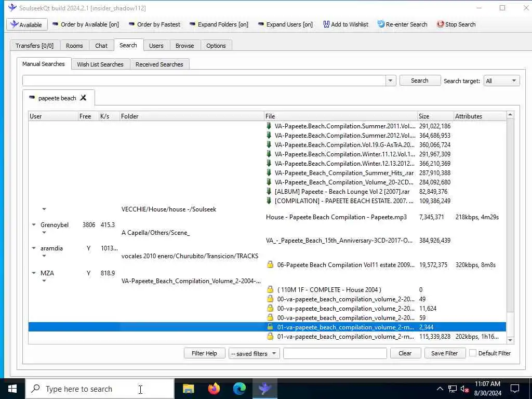Collapse the VA-Papeete_Beach_Compilation_Volume_2 folder node
This screenshot has height=399, width=532.
pyautogui.click(x=44, y=281)
